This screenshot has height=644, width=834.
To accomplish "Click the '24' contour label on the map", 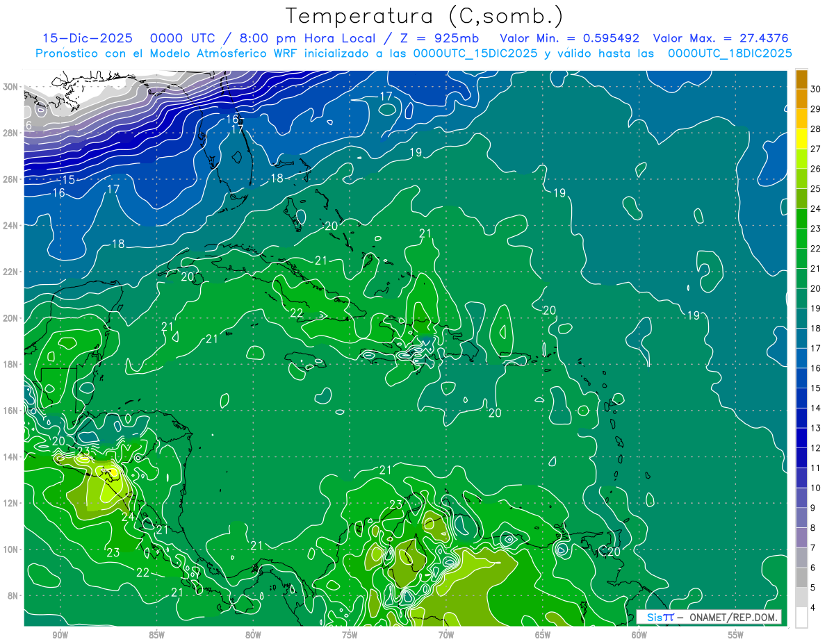I will (x=128, y=517).
